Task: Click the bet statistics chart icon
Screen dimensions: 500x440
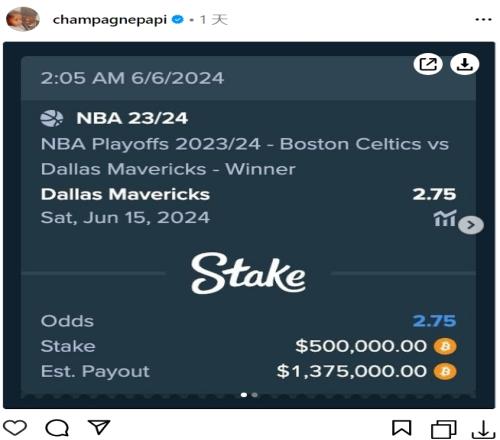Action: pos(445,218)
